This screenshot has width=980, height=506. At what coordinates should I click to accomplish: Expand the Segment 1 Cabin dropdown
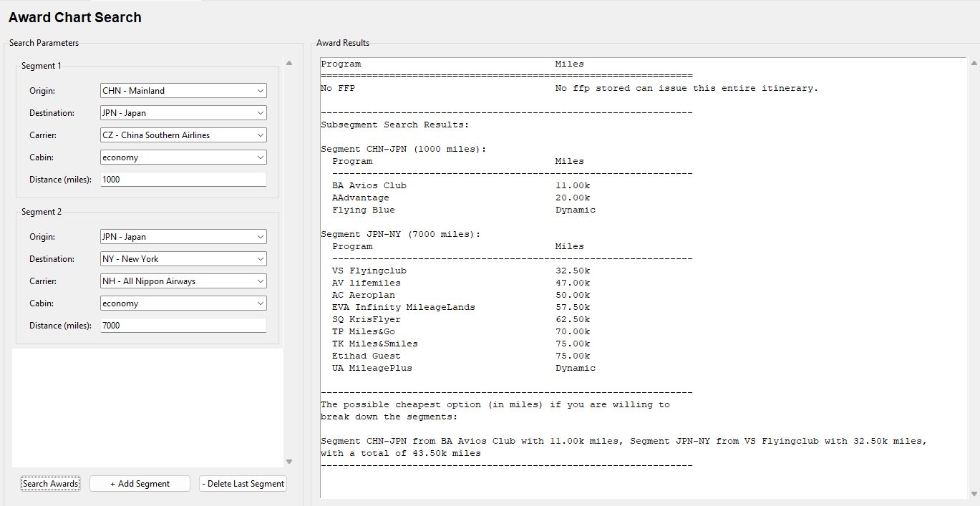pos(183,157)
